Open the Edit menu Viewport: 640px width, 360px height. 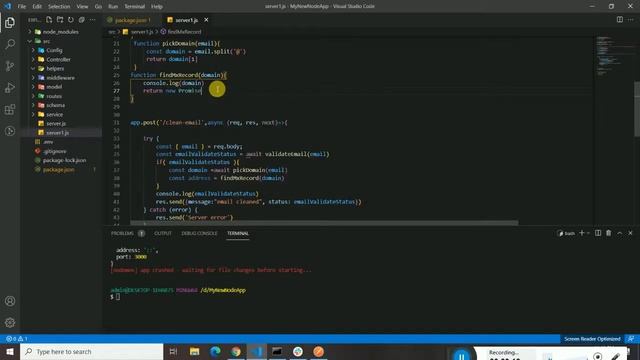click(37, 7)
